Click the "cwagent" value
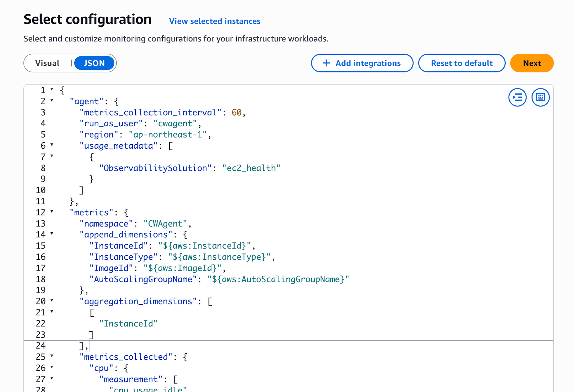 [175, 124]
